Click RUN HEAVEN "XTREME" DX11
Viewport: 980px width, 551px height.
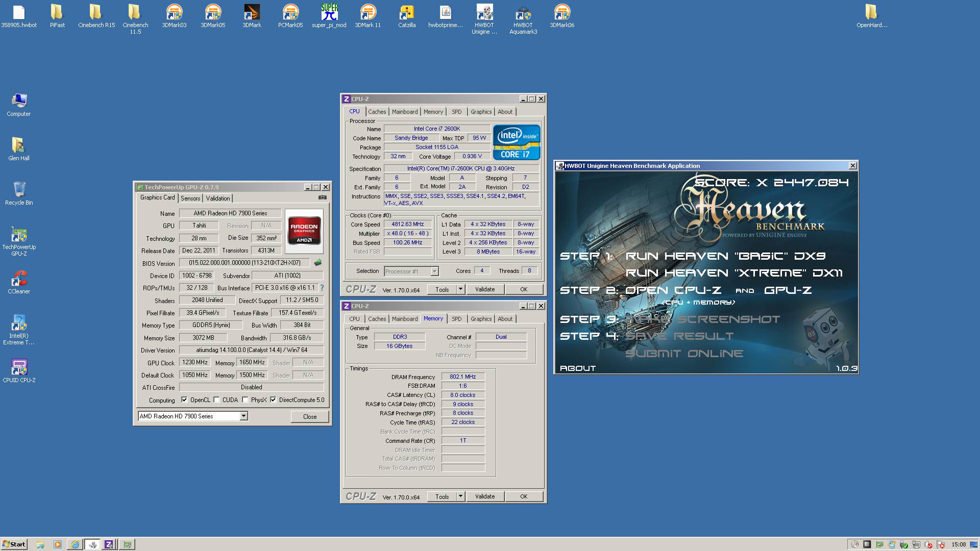click(x=734, y=273)
